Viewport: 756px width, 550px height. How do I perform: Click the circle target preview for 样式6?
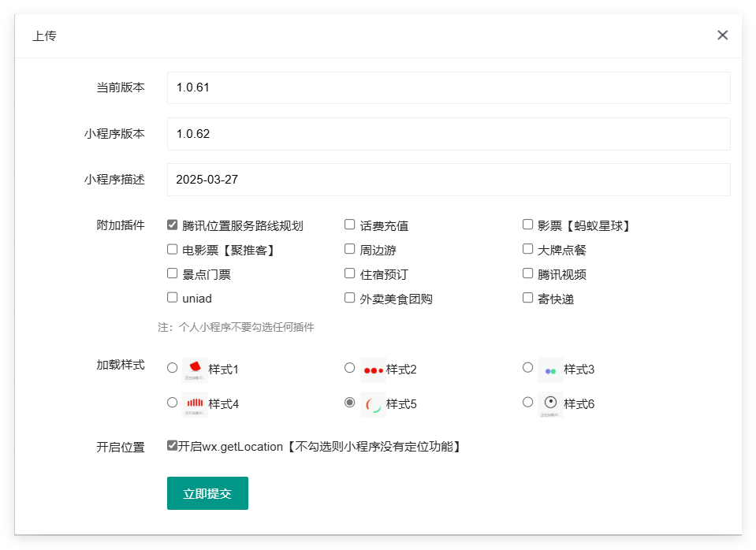click(x=550, y=404)
